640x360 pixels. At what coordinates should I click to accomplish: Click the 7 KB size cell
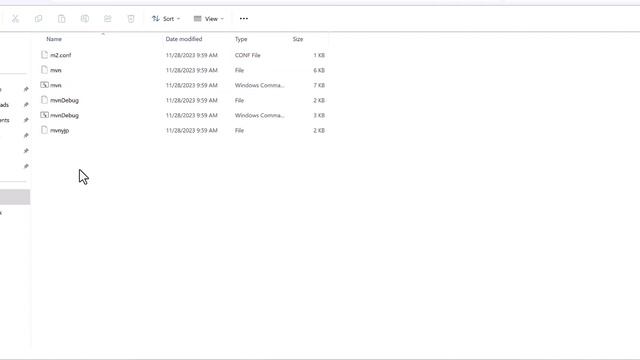(x=319, y=85)
